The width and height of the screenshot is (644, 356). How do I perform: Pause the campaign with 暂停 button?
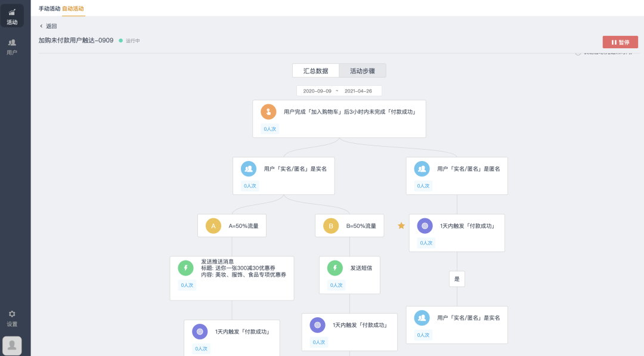[620, 42]
